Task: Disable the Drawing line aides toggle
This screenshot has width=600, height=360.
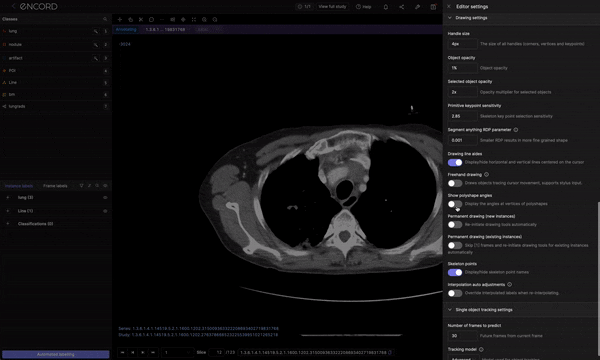Action: 455,163
